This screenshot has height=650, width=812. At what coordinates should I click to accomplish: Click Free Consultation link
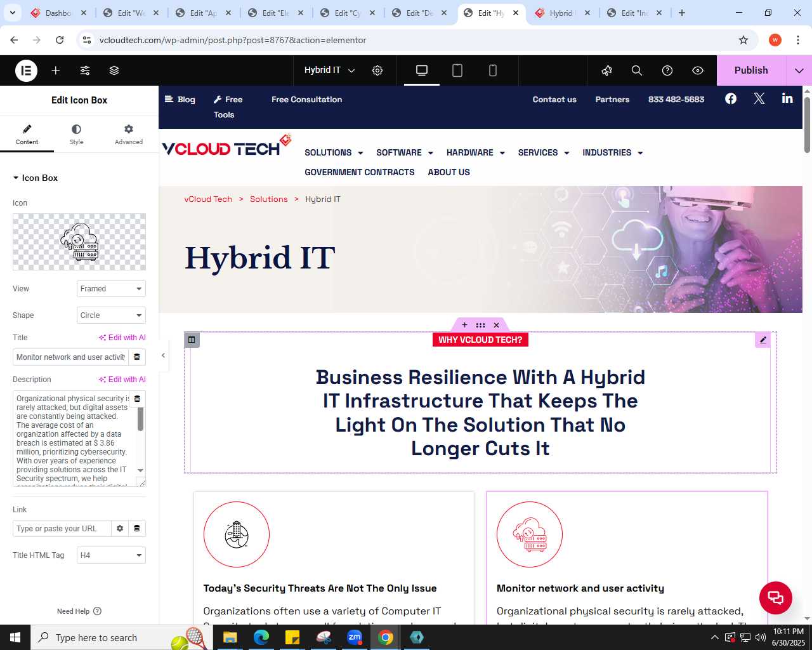pyautogui.click(x=307, y=99)
